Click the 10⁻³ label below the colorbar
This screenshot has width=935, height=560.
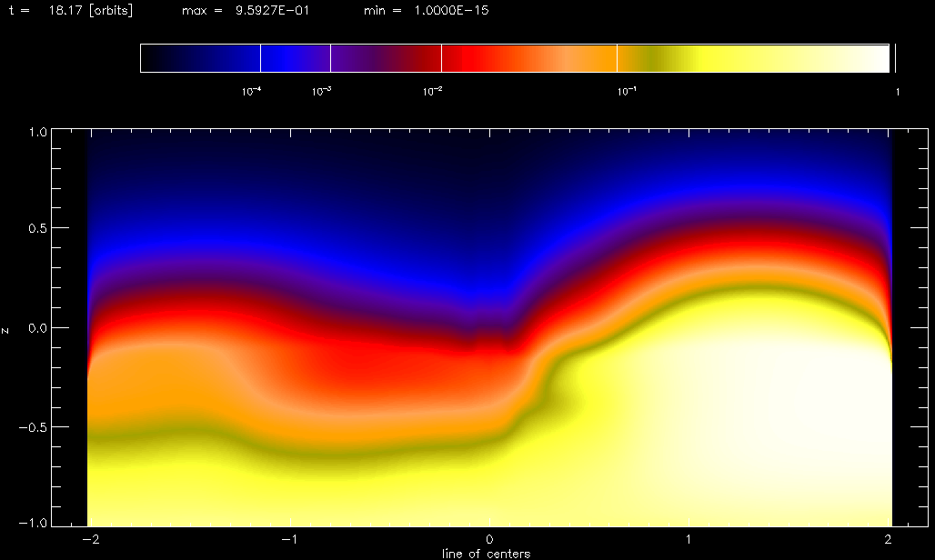[320, 91]
